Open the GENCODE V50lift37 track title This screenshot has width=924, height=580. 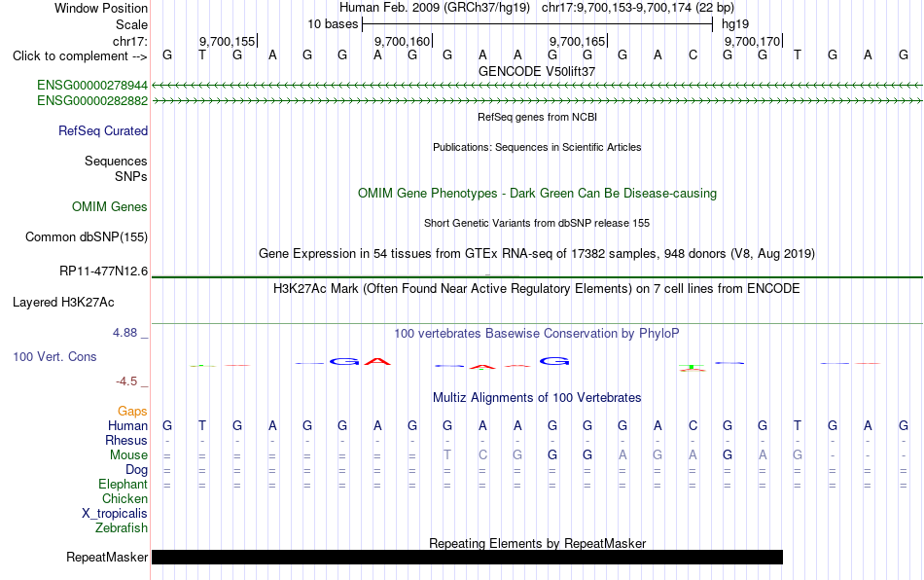click(537, 71)
